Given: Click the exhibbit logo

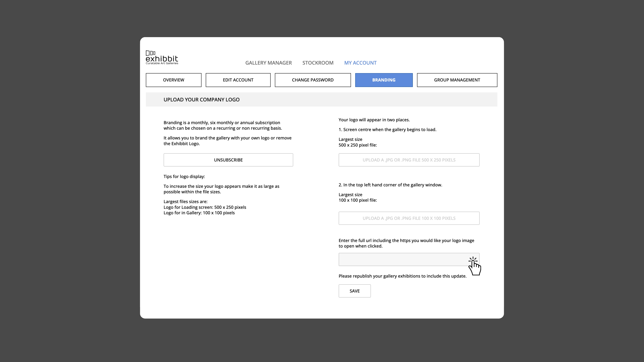Looking at the screenshot, I should point(162,58).
